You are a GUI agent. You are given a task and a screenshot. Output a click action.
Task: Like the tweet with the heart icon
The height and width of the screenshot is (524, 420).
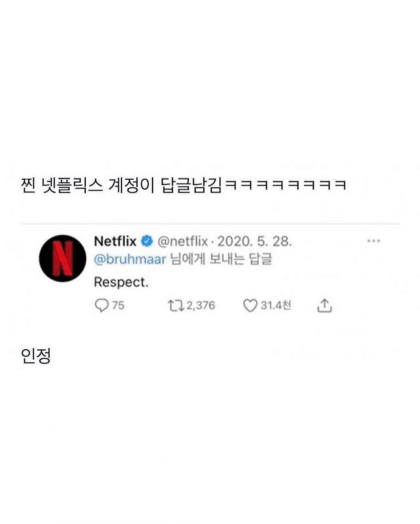coord(250,306)
